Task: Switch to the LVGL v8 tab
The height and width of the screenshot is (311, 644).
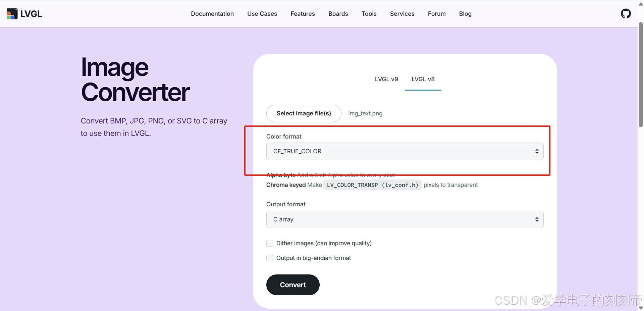Action: pyautogui.click(x=423, y=79)
